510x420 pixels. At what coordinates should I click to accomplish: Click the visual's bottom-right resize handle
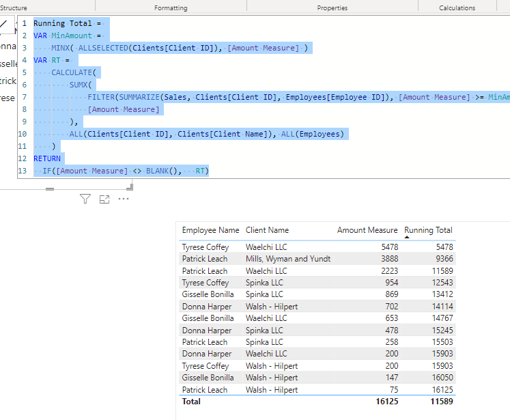tap(130, 187)
